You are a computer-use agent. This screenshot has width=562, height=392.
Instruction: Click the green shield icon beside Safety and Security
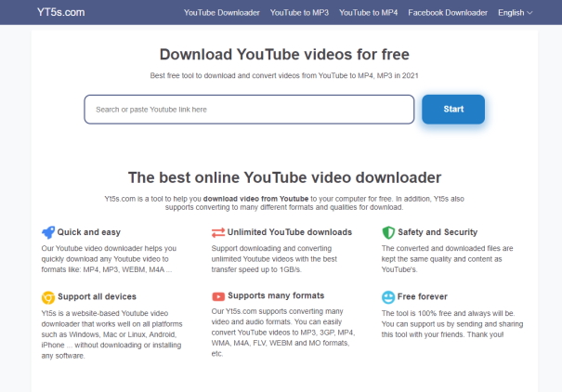(388, 232)
